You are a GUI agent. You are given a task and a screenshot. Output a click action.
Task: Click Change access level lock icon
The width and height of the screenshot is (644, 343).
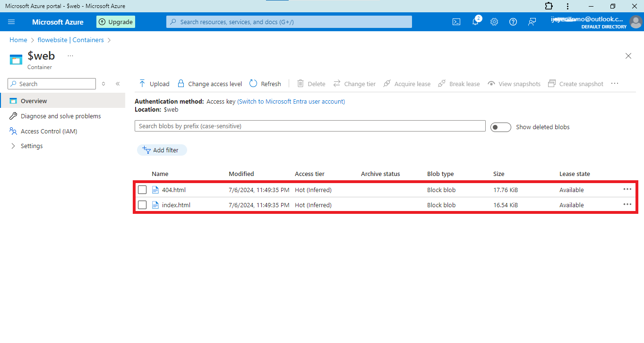[181, 84]
